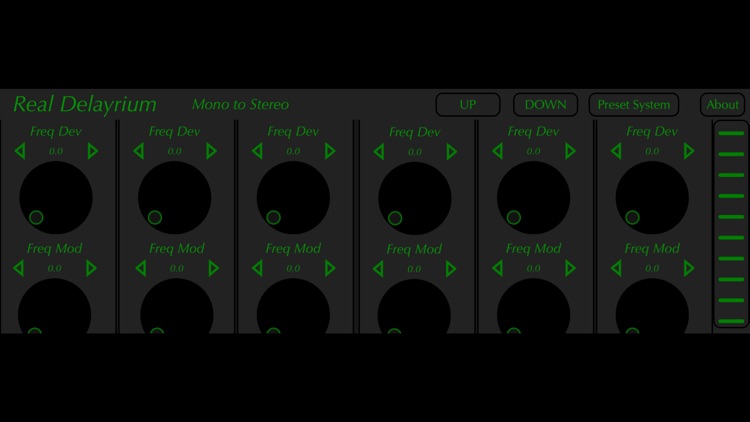Screen dimensions: 750x422
Task: Click the 0.0 Freq Dev value, first column
Action: point(56,151)
